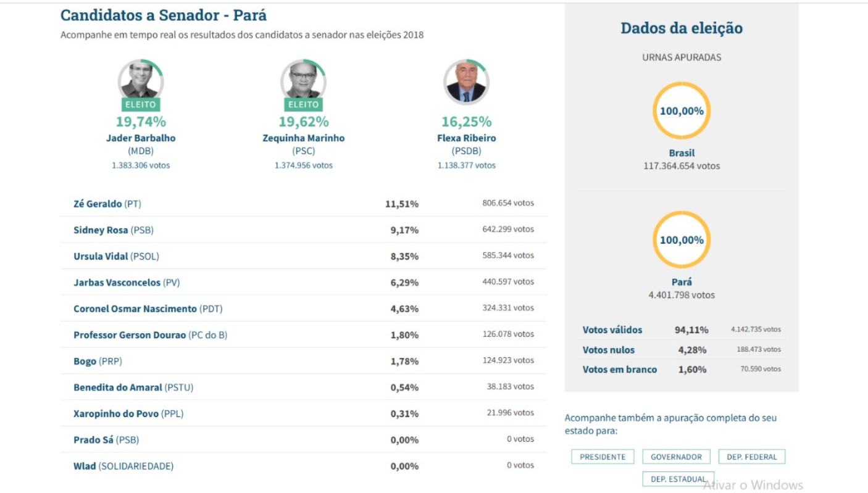Click Flexa Ribeiro's candidate photo
The width and height of the screenshot is (868, 493).
click(466, 81)
